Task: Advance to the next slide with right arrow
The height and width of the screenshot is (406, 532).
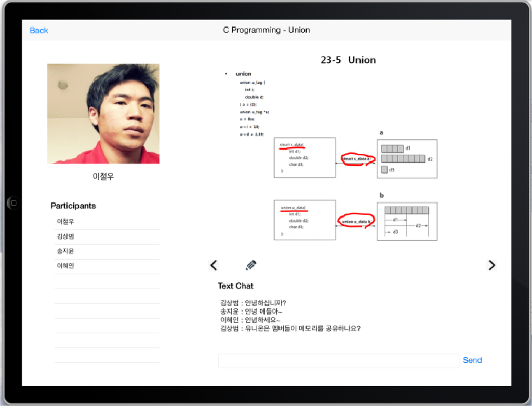Action: [x=491, y=265]
